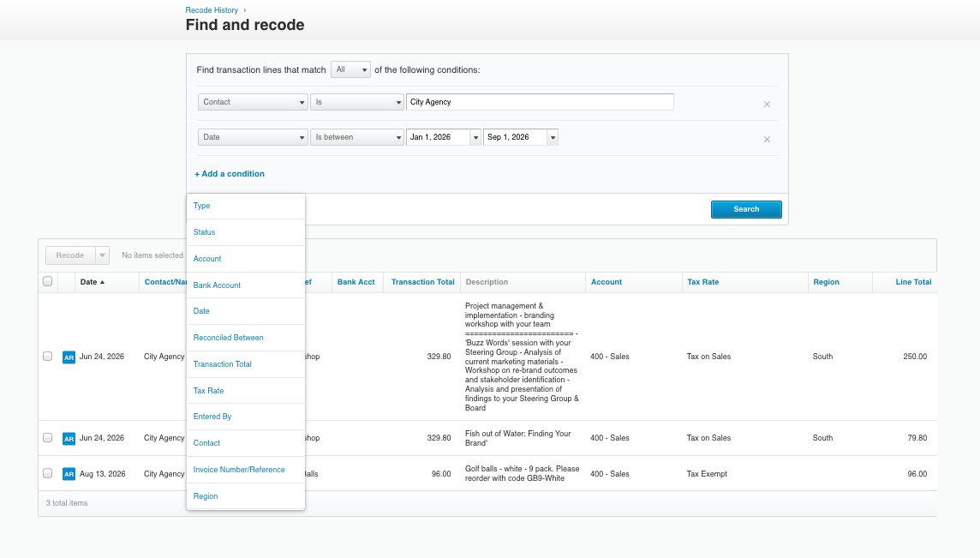This screenshot has height=558, width=980.
Task: Click the '3 total items' footer text
Action: (67, 503)
